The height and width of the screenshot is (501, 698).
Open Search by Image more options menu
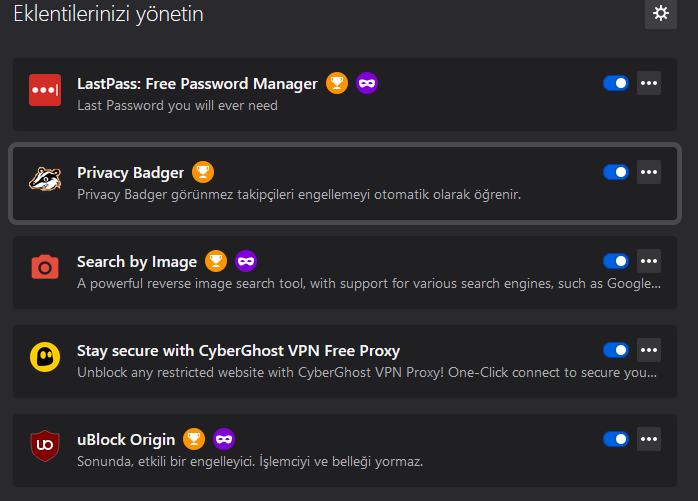pyautogui.click(x=649, y=261)
